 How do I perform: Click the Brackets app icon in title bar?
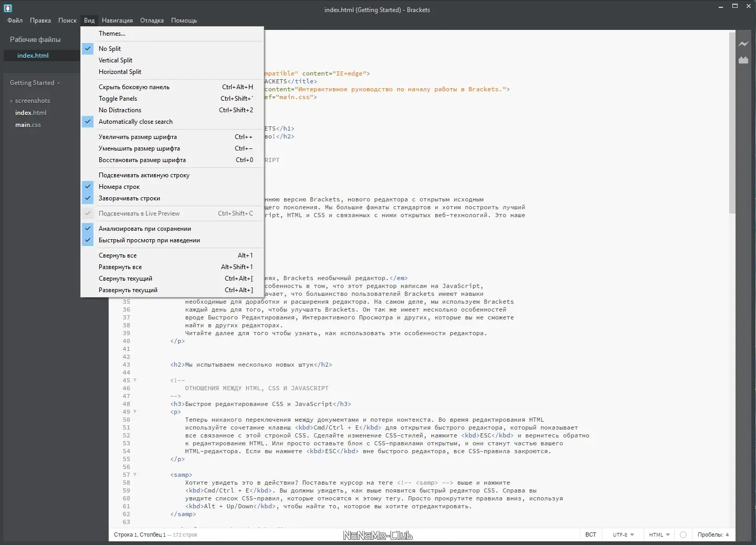pos(7,8)
